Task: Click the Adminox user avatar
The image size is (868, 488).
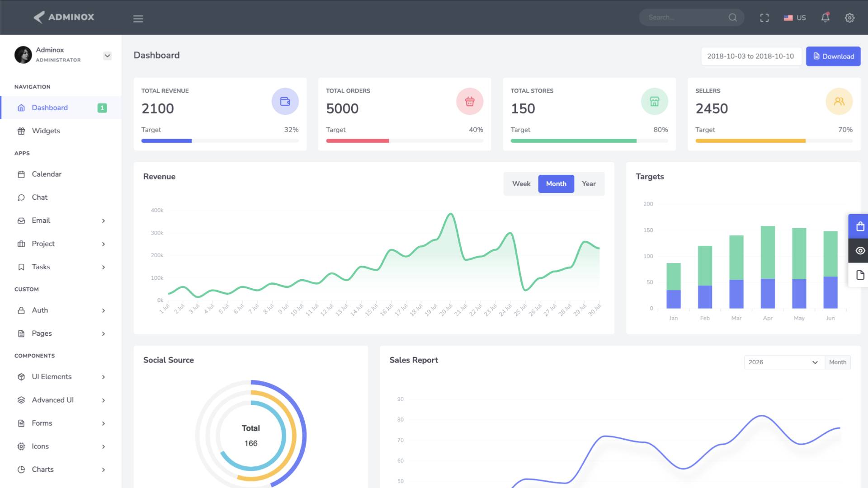Action: coord(23,55)
